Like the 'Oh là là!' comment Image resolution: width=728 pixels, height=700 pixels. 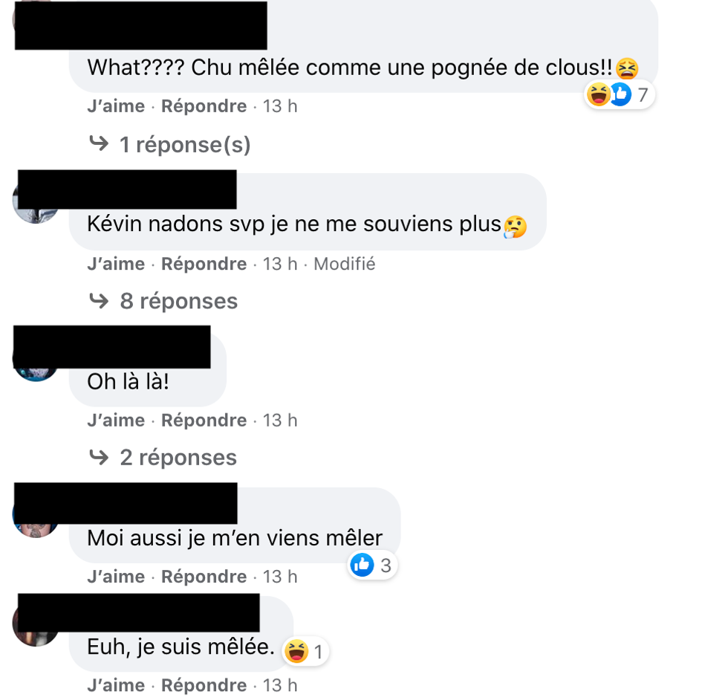(x=116, y=421)
